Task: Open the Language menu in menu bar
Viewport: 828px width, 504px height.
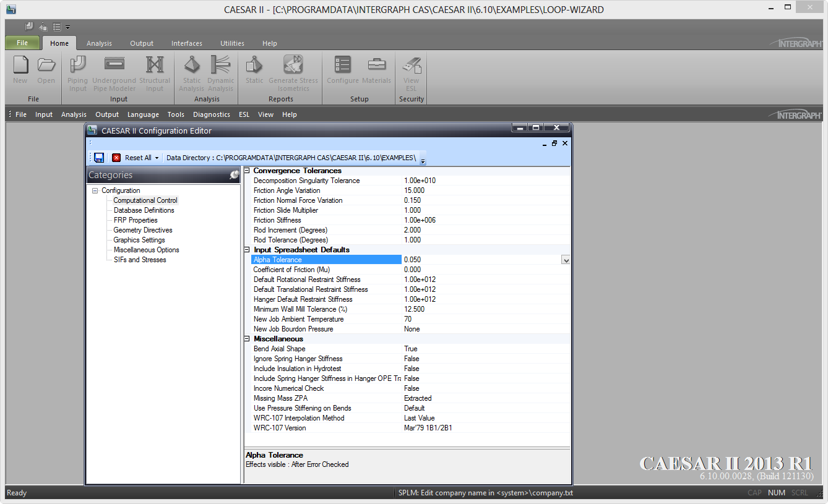Action: point(143,114)
